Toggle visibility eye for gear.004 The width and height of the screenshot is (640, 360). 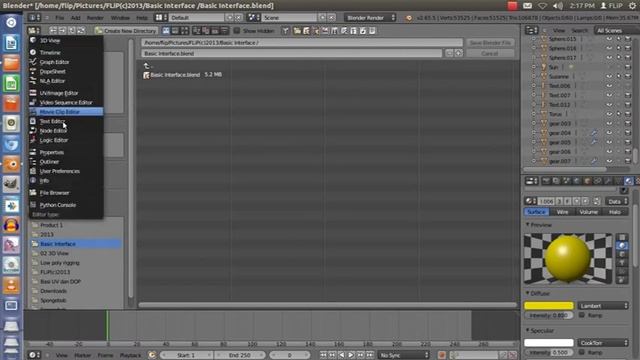pyautogui.click(x=609, y=133)
